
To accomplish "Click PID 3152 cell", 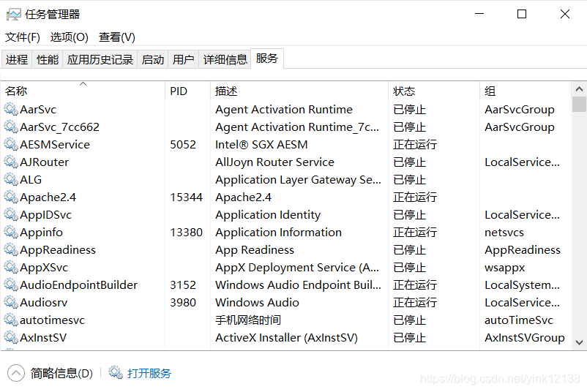I will [x=183, y=285].
